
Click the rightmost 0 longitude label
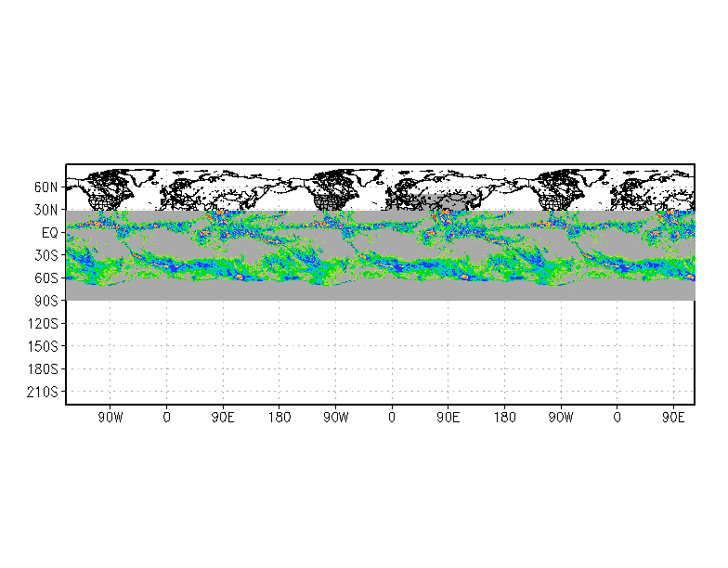[x=617, y=418]
